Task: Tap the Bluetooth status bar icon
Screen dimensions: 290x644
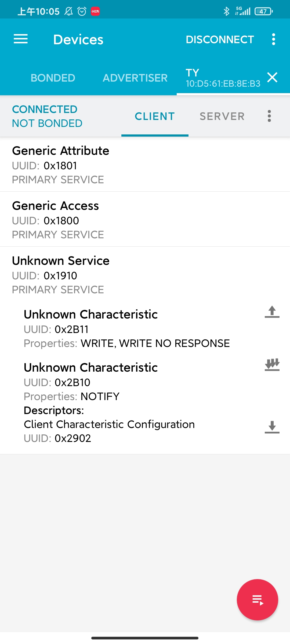Action: 227,11
